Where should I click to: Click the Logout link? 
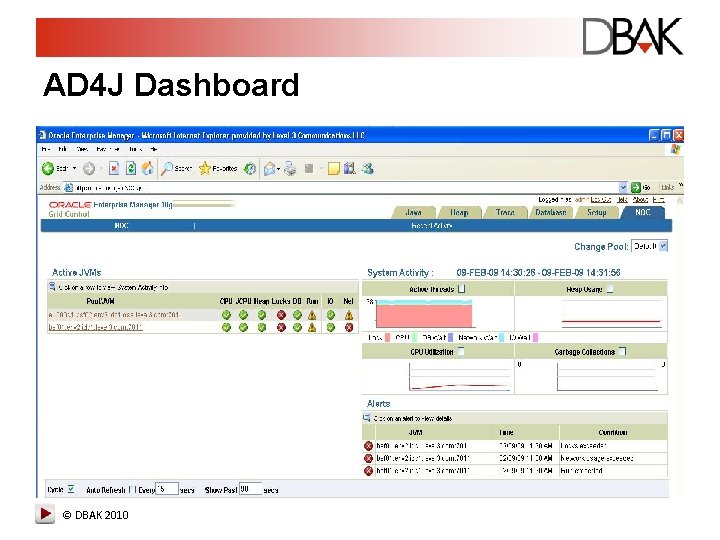click(x=601, y=199)
